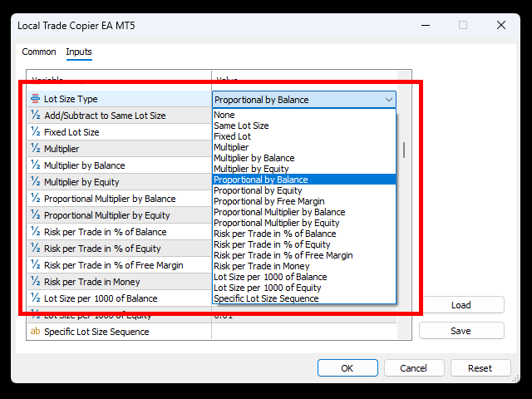
Task: Select Multiplier option in dropdown list
Action: [304, 147]
